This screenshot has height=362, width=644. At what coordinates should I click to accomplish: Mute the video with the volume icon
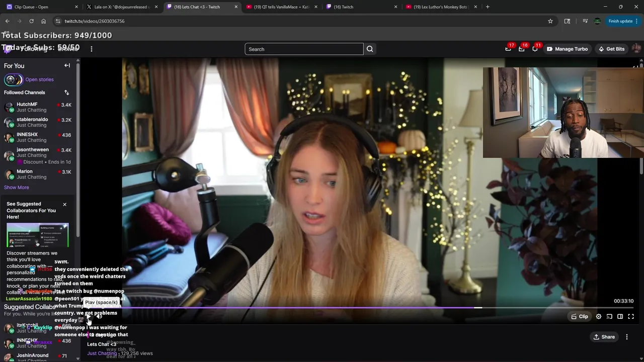(99, 316)
